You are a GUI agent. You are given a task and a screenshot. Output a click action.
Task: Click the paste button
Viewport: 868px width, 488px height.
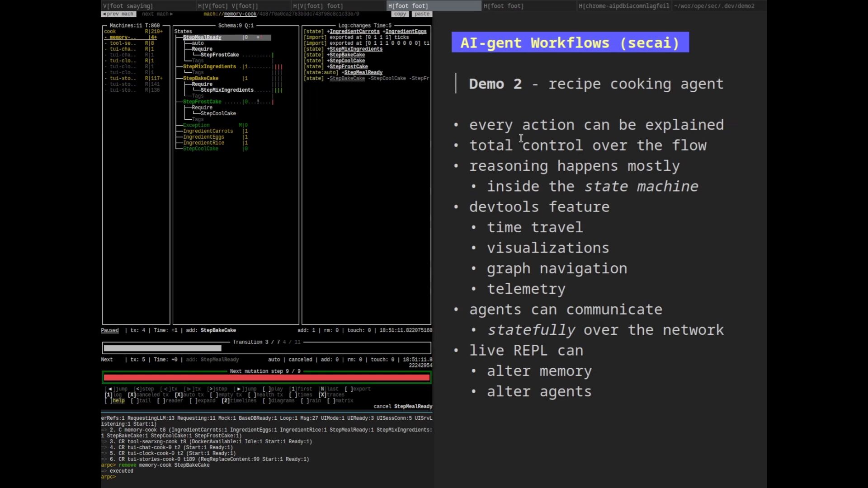[422, 14]
